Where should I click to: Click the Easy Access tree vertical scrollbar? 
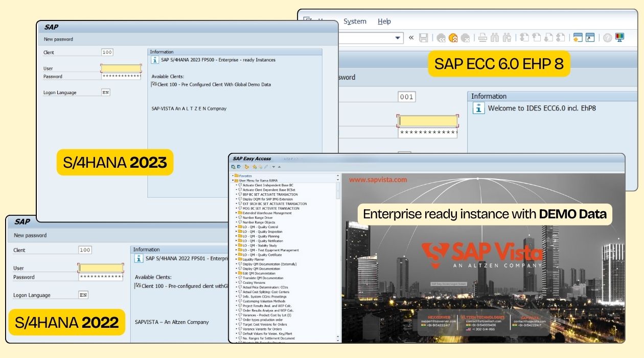pyautogui.click(x=338, y=190)
